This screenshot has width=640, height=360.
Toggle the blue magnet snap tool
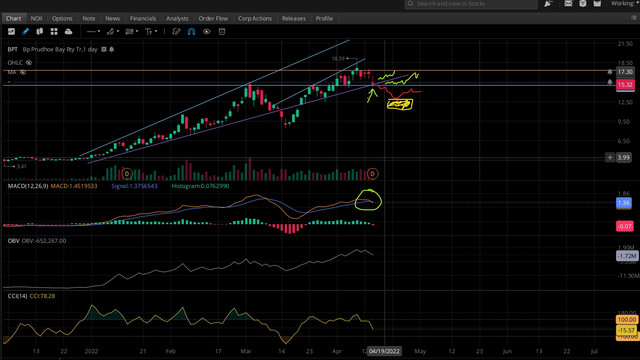(191, 31)
